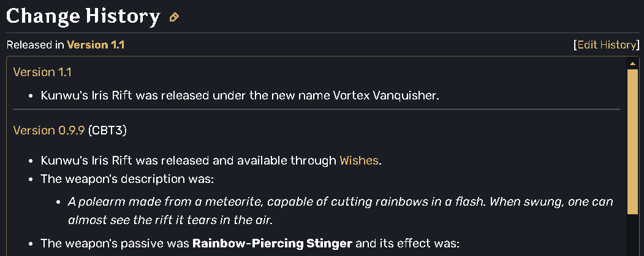This screenshot has width=644, height=256.
Task: Click the Change History heading text
Action: tap(83, 17)
